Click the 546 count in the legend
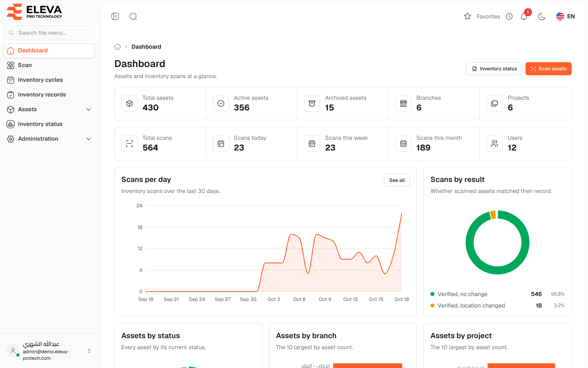The image size is (588, 368). 537,294
